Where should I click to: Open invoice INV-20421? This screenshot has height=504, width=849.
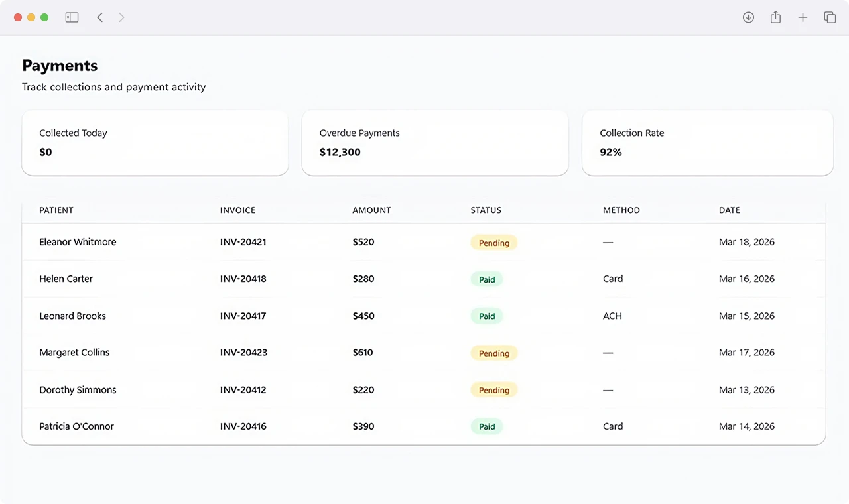[x=243, y=242]
